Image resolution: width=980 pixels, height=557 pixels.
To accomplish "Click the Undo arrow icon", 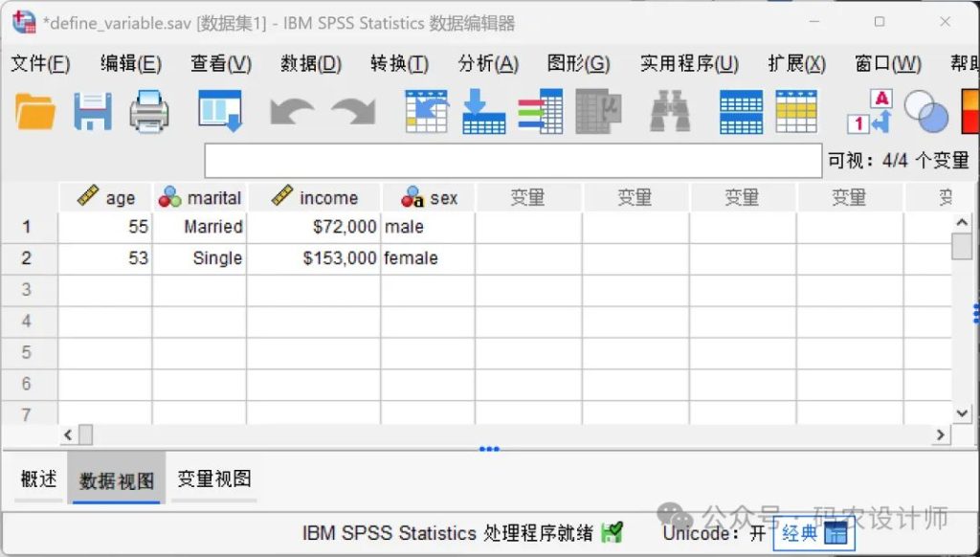I will pos(292,112).
